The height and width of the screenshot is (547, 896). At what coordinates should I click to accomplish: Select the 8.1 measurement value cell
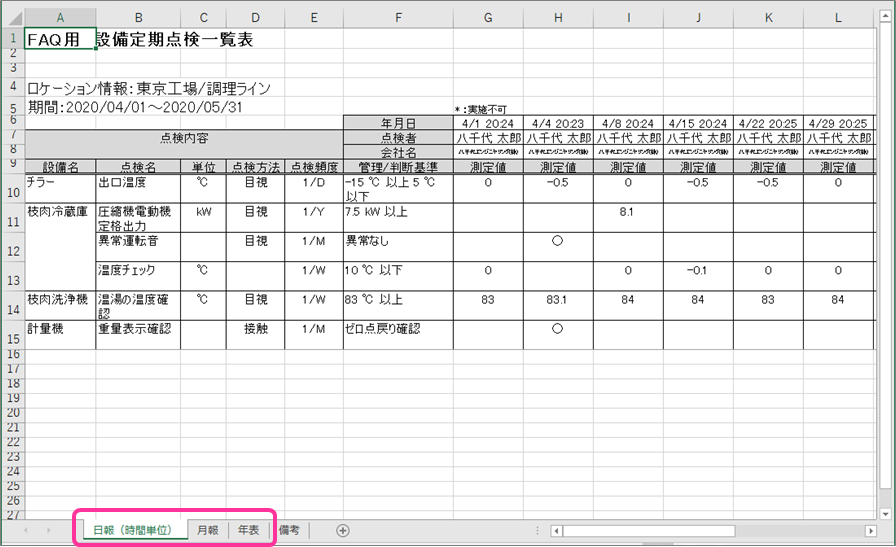[628, 212]
